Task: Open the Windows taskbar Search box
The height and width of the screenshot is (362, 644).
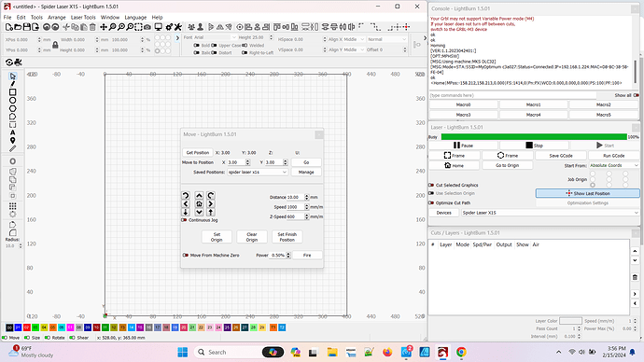Action: pos(238,352)
